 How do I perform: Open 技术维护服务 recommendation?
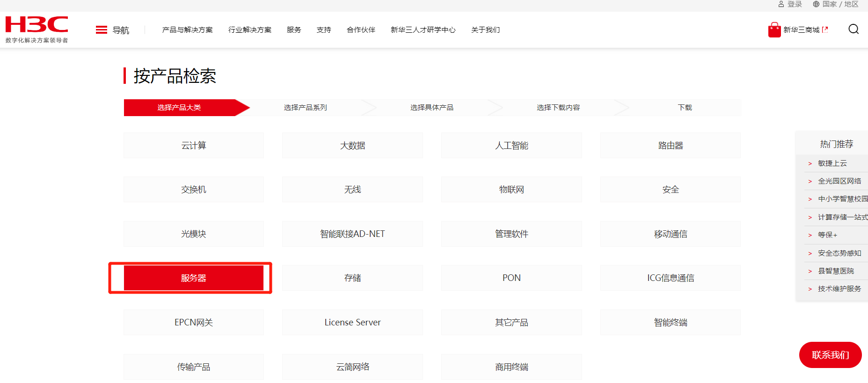[x=839, y=289]
